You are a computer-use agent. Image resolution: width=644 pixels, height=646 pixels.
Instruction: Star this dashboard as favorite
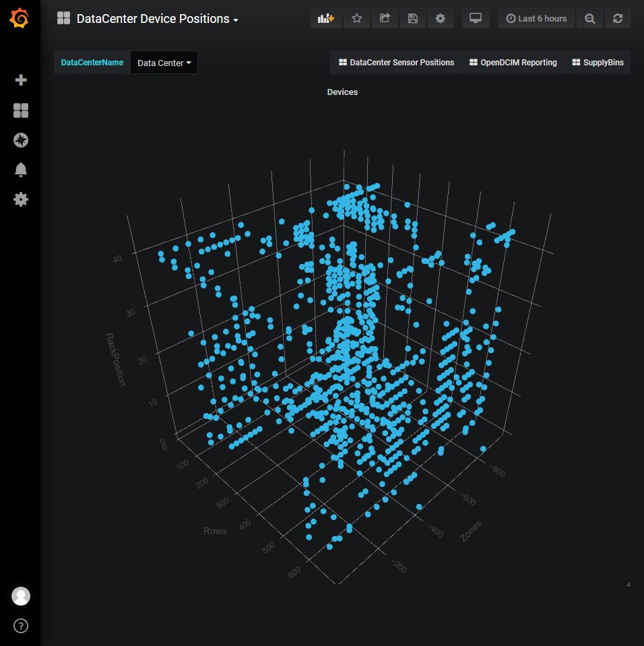point(357,19)
